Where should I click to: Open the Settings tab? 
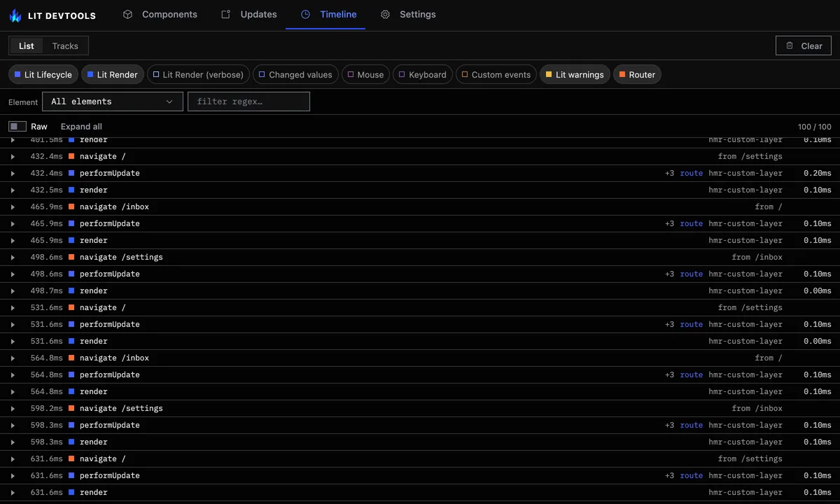pyautogui.click(x=408, y=14)
